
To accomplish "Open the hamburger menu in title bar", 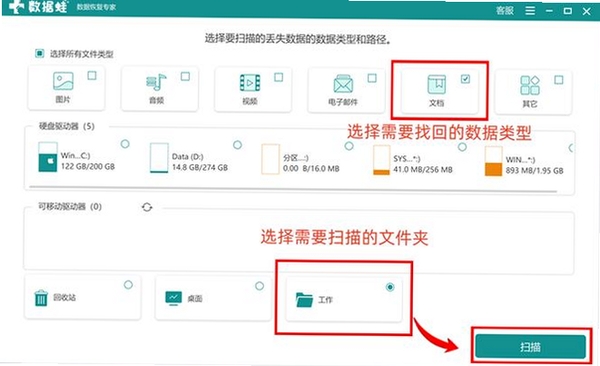I will [x=530, y=11].
